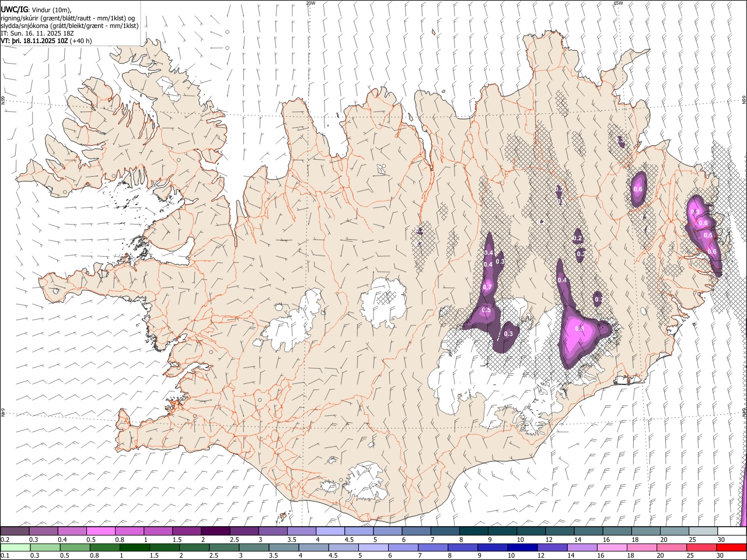Pick the 1.5 swatch in the top legend row
This screenshot has width=747, height=560.
[186, 531]
